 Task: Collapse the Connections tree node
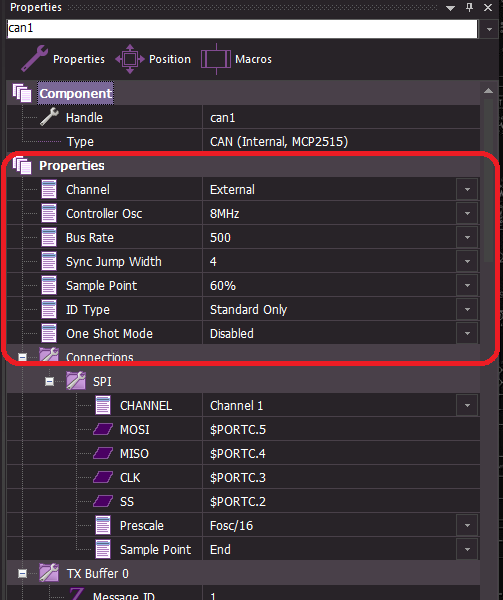click(x=22, y=357)
